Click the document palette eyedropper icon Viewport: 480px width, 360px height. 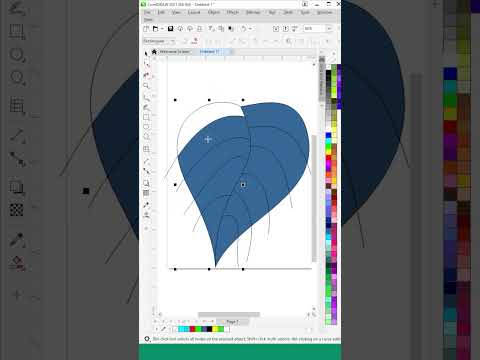[x=163, y=329]
